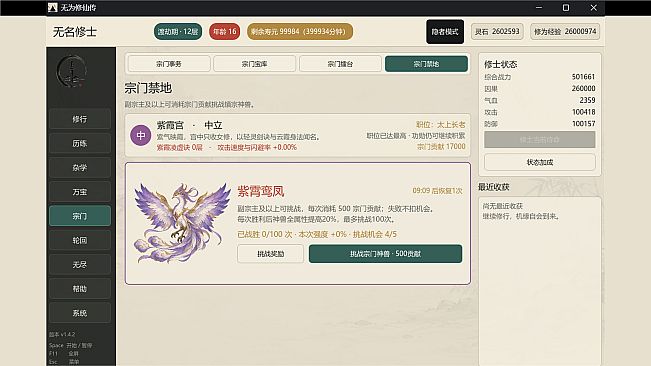Image resolution: width=651 pixels, height=366 pixels.
Task: Maximize the game window
Action: point(565,7)
